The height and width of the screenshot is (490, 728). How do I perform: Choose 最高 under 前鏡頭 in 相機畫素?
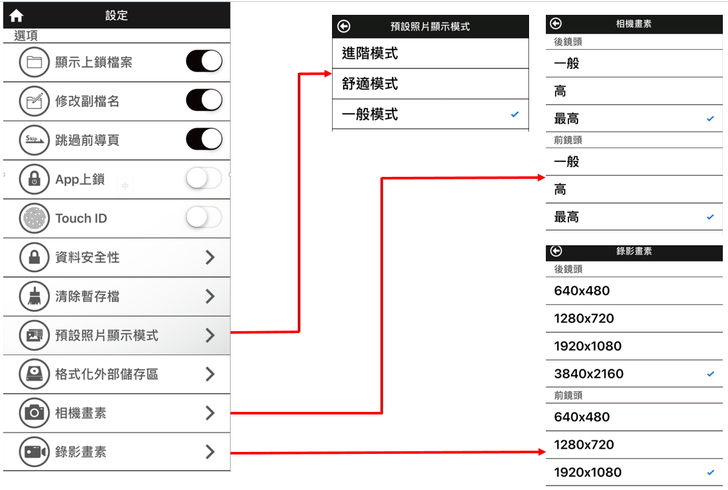(x=634, y=217)
